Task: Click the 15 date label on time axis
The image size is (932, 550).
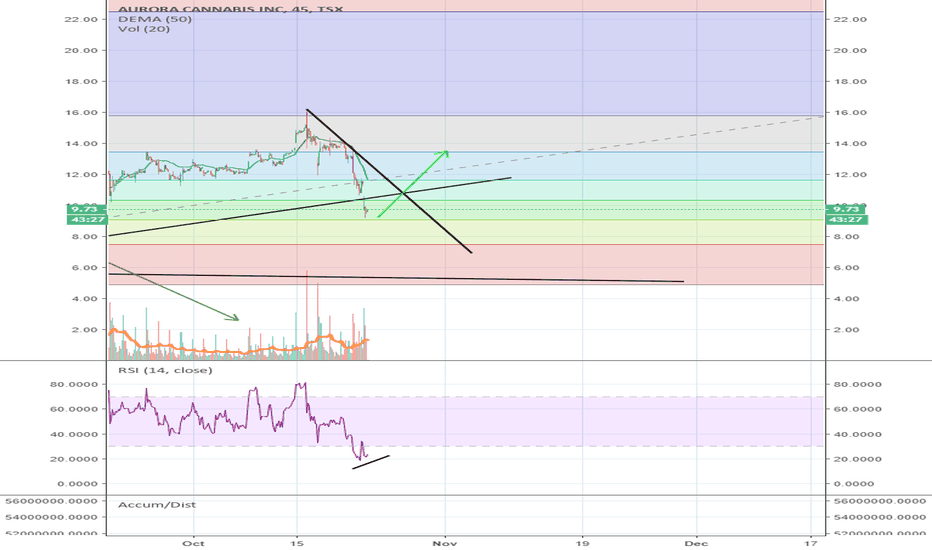Action: pos(297,543)
